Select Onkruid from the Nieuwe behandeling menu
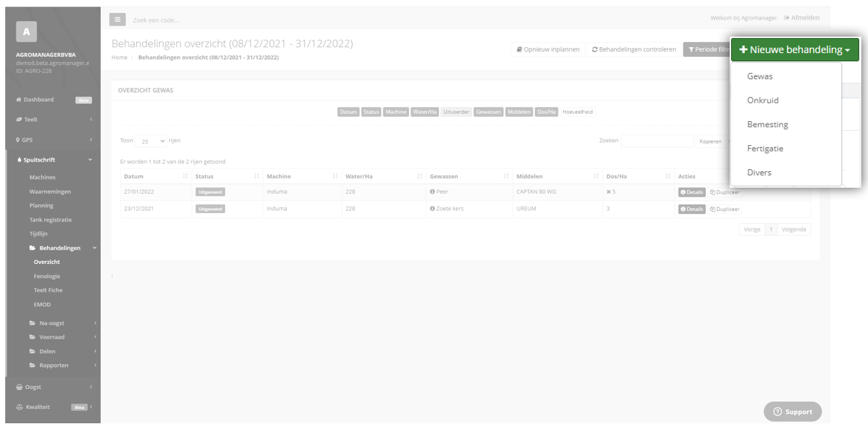 point(763,100)
